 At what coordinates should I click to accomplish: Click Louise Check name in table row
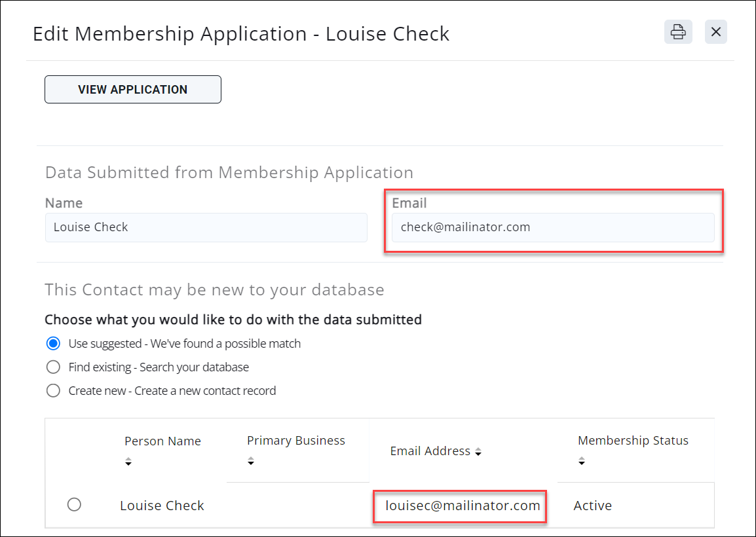(162, 506)
